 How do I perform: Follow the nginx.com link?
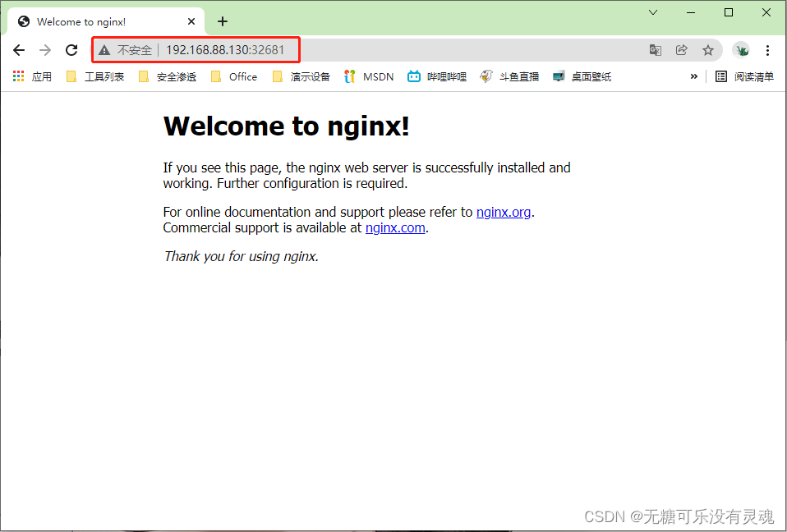point(395,227)
